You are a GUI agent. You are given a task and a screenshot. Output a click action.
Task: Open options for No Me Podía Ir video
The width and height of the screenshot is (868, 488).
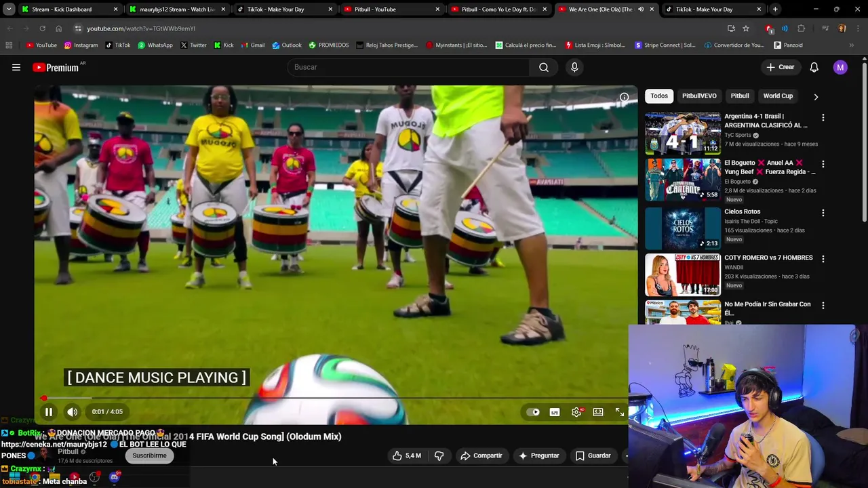point(823,306)
